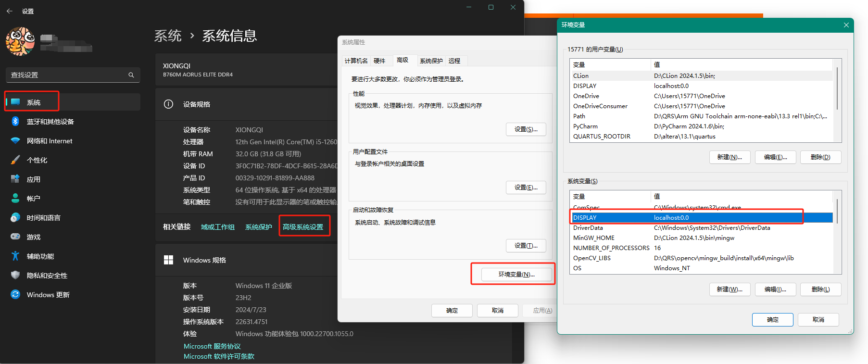Click the 环境变量(N)... button

point(516,274)
